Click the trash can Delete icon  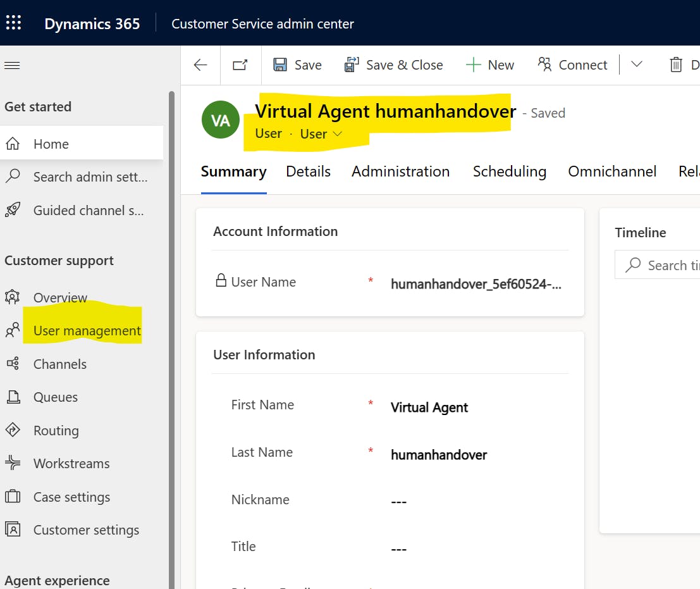(x=676, y=65)
